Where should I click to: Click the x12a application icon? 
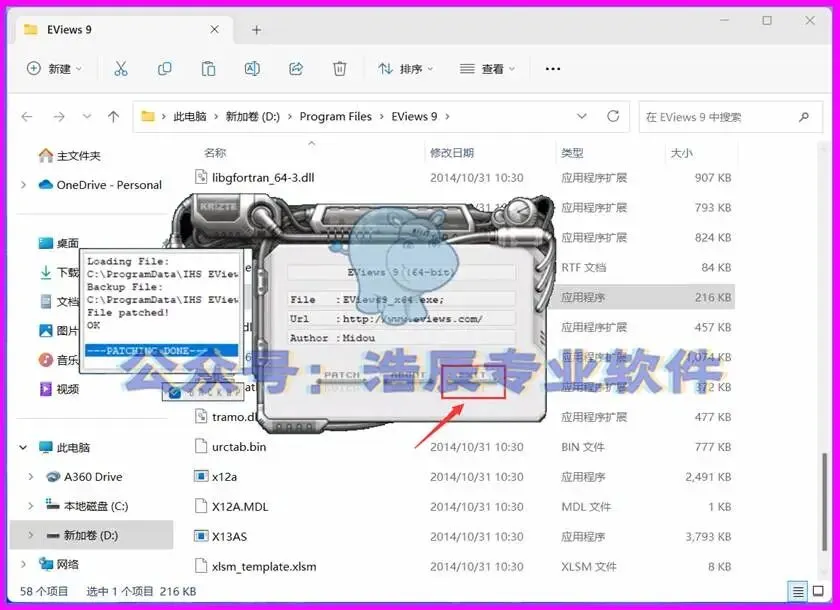pos(201,476)
